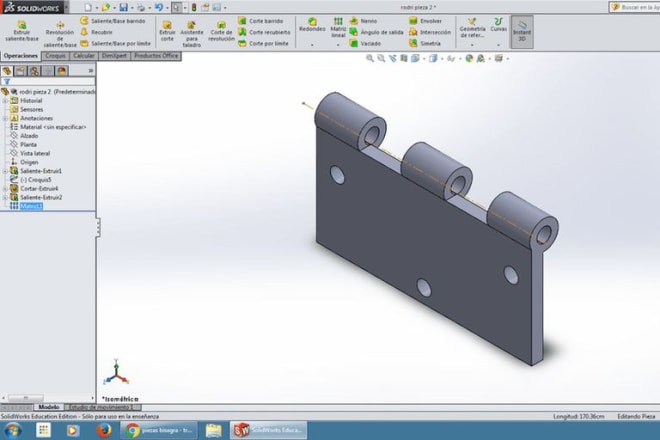This screenshot has height=440, width=660.
Task: Apply Redondeo fillet tool
Action: pos(312,25)
